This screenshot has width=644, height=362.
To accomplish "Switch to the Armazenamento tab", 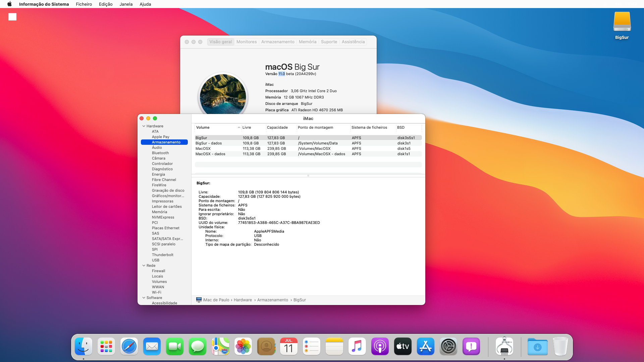I will coord(278,42).
